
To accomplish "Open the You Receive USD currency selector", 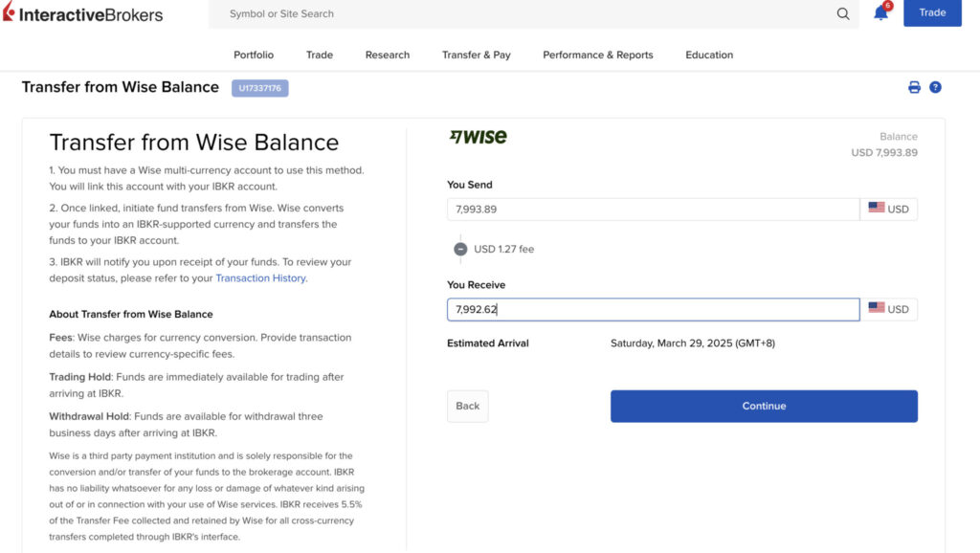I will click(x=889, y=309).
